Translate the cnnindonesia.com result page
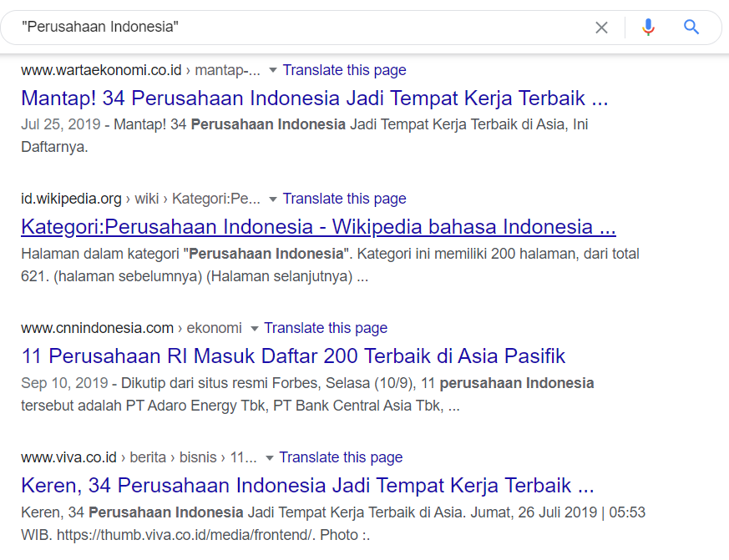This screenshot has width=729, height=560. tap(326, 328)
